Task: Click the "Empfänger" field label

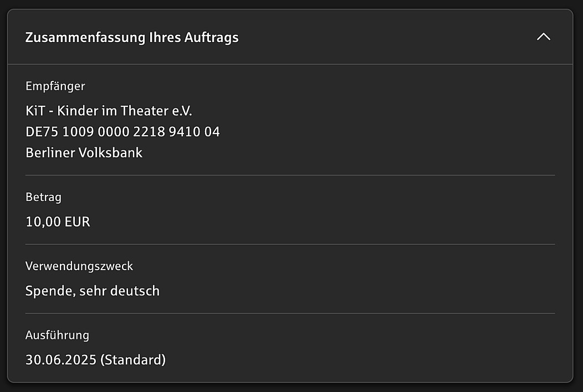Action: pyautogui.click(x=55, y=86)
